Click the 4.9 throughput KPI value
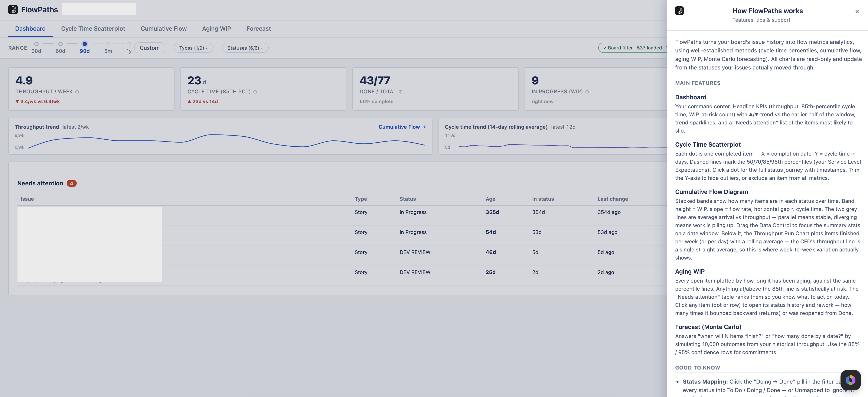The image size is (868, 397). coord(24,80)
